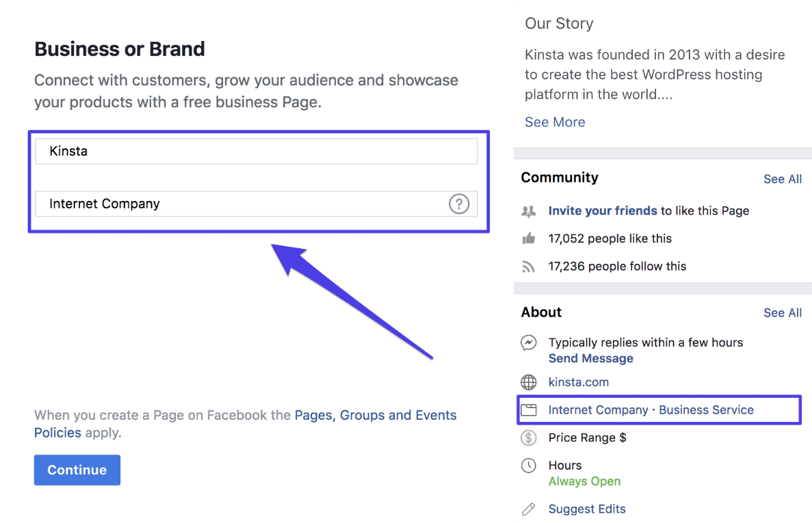Viewport: 812px width, 523px height.
Task: Open See All in the About section
Action: [x=782, y=312]
